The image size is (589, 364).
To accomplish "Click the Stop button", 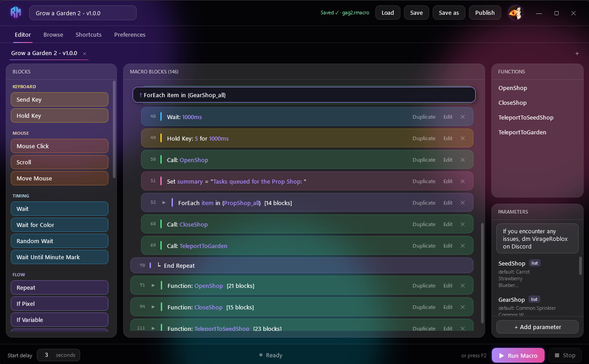I will pyautogui.click(x=565, y=355).
